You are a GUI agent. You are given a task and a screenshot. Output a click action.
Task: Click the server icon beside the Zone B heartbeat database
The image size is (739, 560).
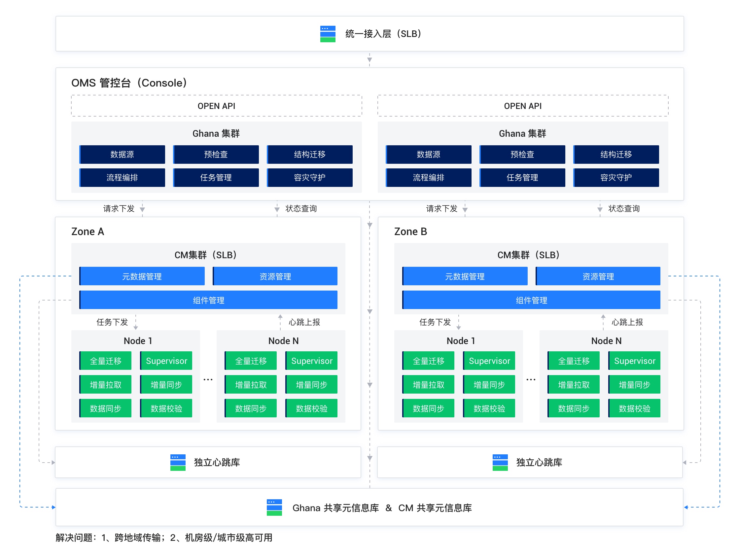pos(500,462)
